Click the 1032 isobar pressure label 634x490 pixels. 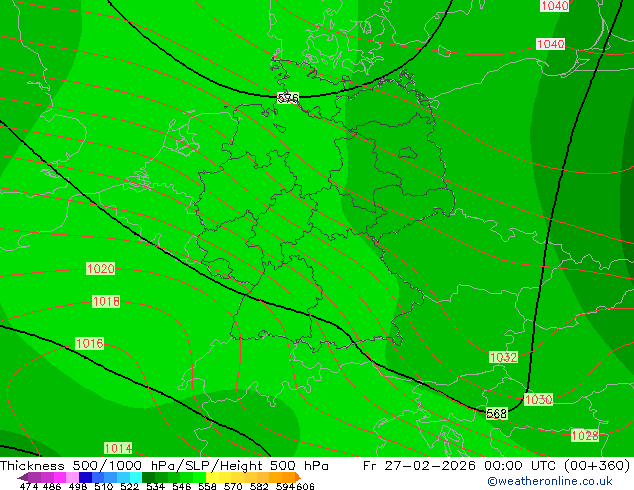tap(503, 357)
